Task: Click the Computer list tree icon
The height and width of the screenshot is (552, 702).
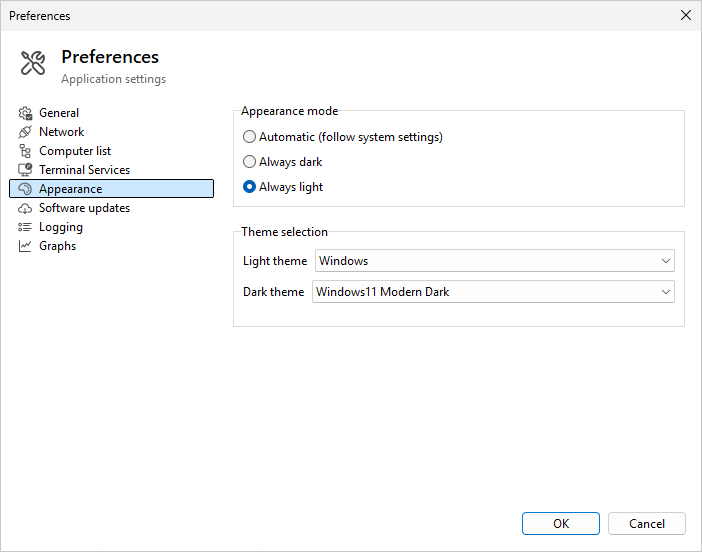Action: [26, 151]
